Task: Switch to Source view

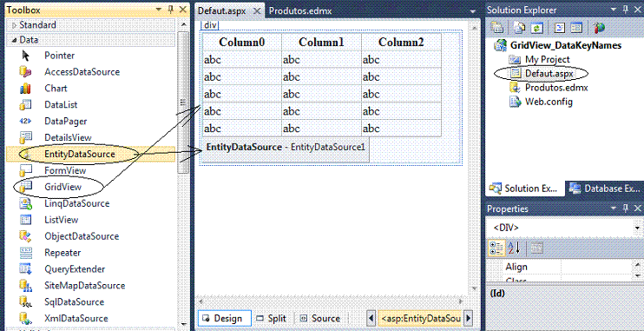Action: click(x=320, y=318)
